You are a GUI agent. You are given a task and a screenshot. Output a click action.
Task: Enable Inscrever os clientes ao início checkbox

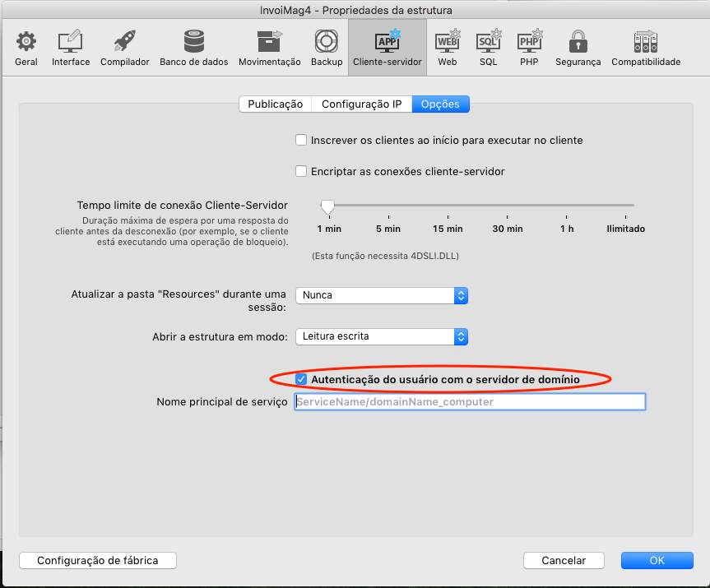301,141
